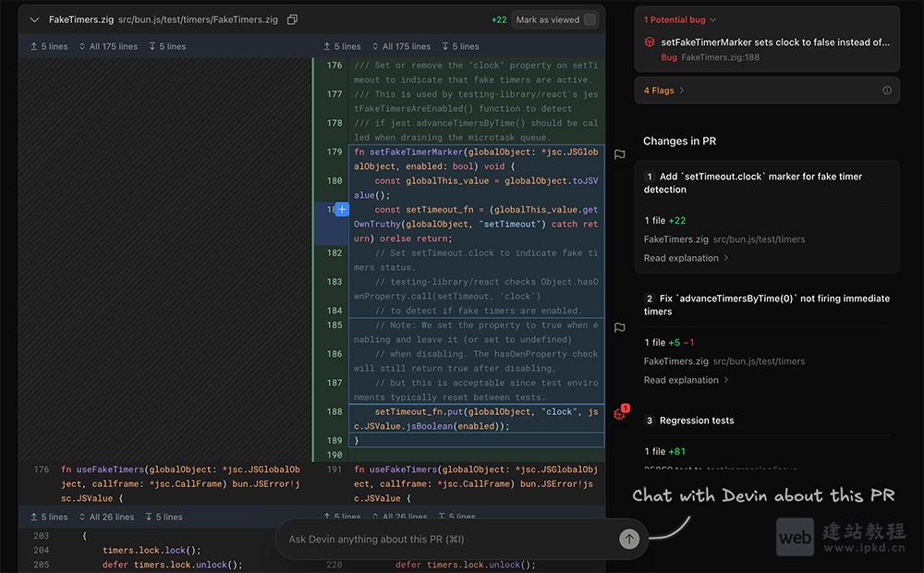Select the Regression tests change item

coord(697,421)
